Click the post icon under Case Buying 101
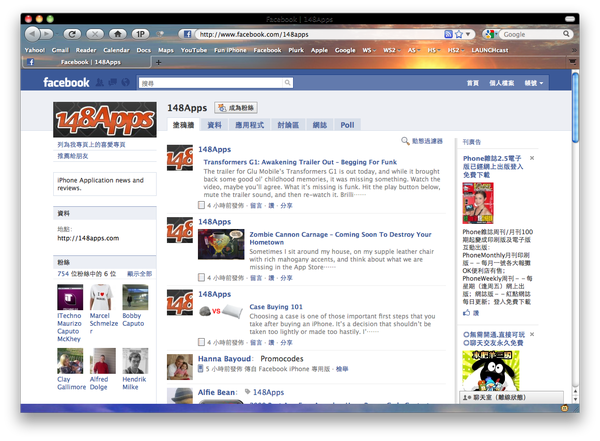 coord(201,342)
